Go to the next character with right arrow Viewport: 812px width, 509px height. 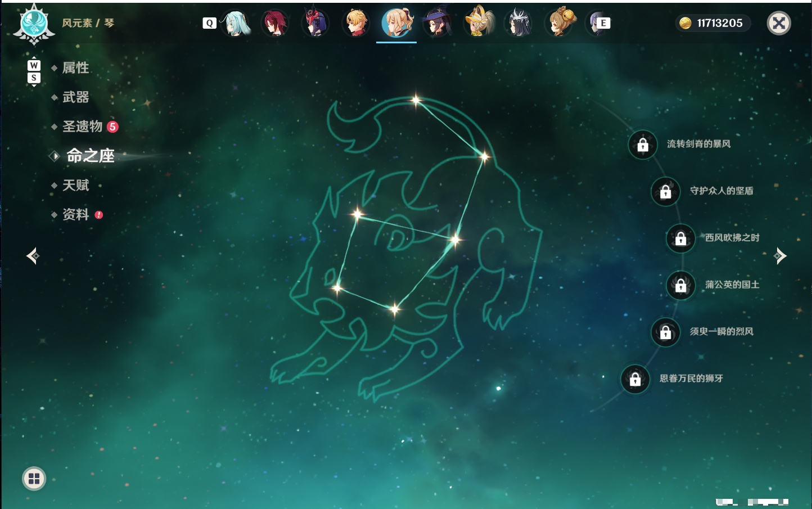tap(780, 256)
